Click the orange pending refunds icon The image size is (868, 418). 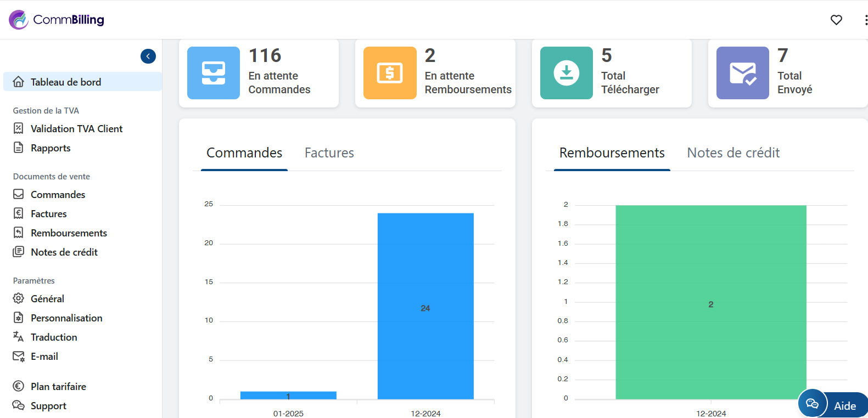click(390, 73)
